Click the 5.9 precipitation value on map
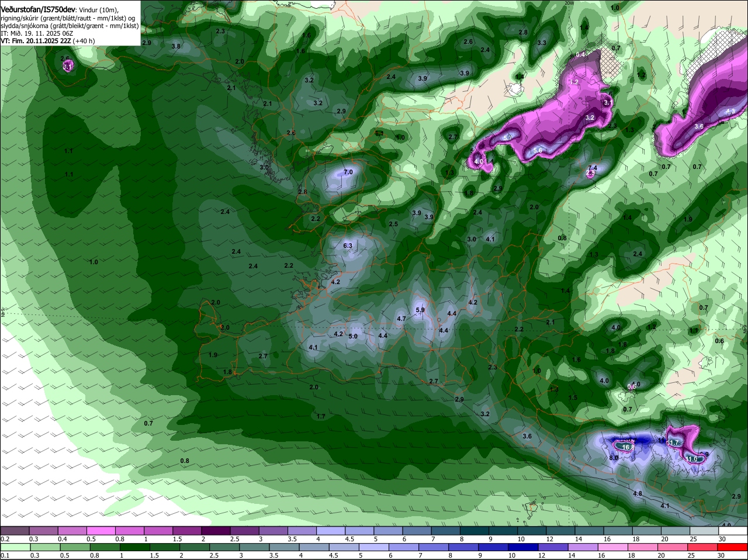748x560 pixels. pyautogui.click(x=420, y=310)
